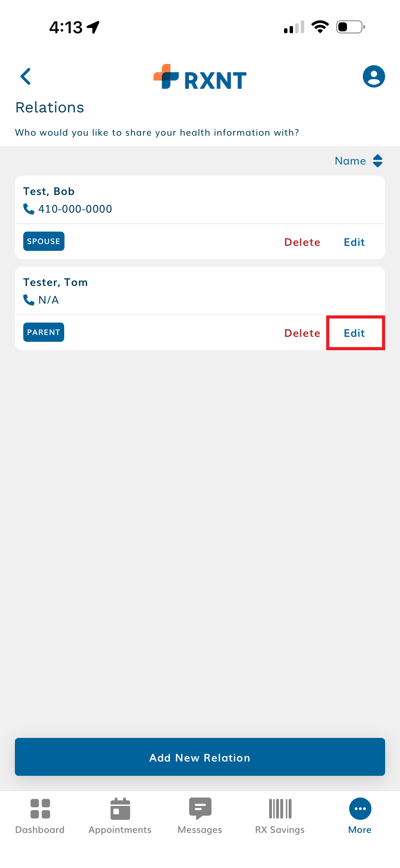This screenshot has height=868, width=400.
Task: Tap the phone icon beside 410-000-0000
Action: pos(29,209)
